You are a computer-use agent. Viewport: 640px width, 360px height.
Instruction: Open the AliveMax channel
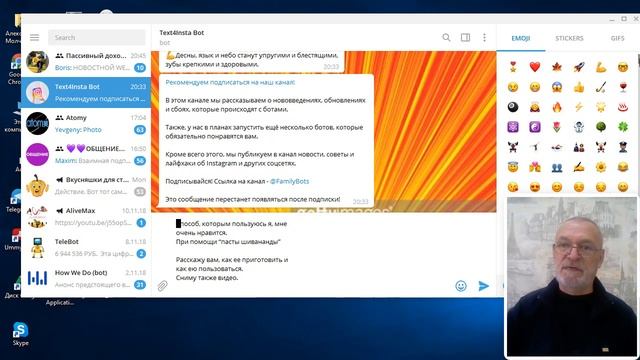pos(86,216)
